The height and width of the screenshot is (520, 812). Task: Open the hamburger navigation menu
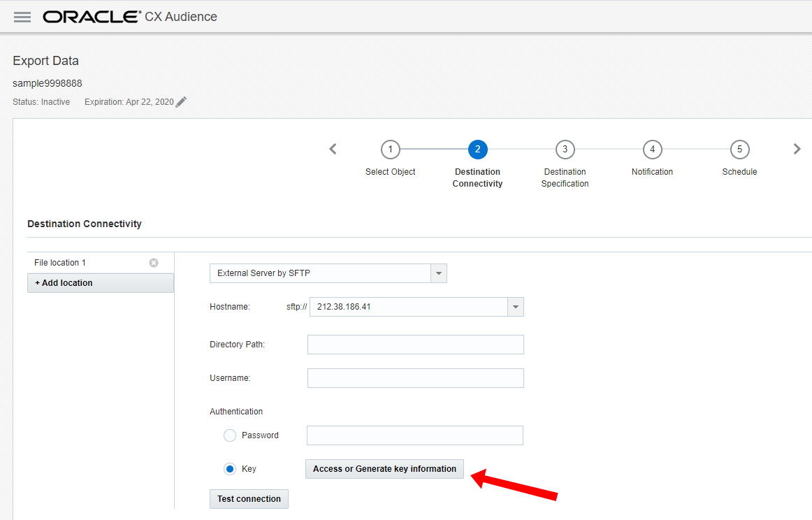22,17
